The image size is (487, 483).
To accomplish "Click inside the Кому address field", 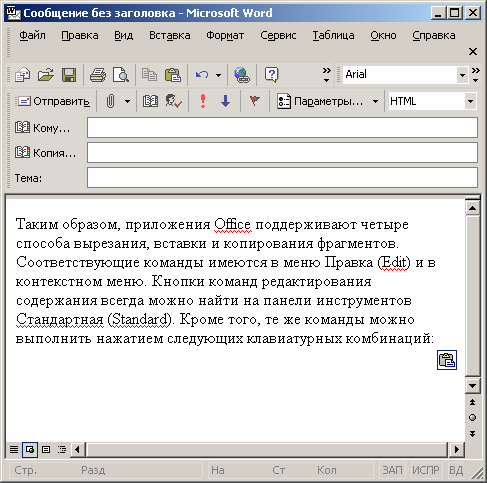I will tap(282, 128).
